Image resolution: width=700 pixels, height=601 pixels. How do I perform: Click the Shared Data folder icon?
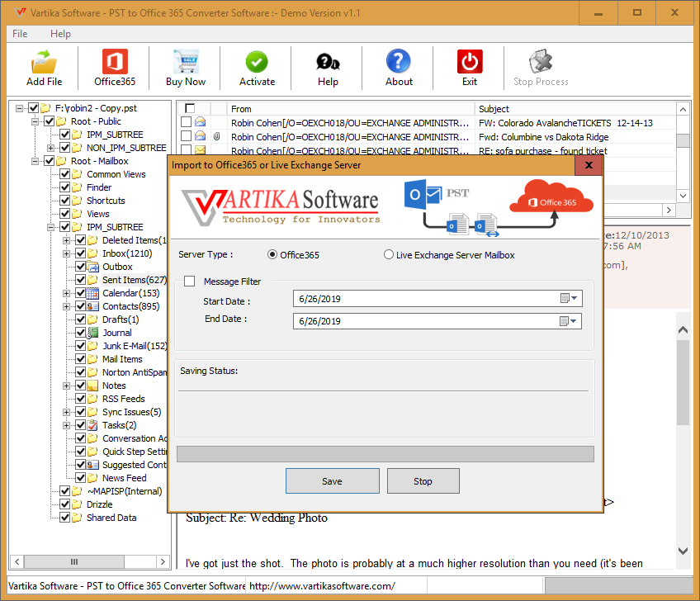[x=78, y=518]
